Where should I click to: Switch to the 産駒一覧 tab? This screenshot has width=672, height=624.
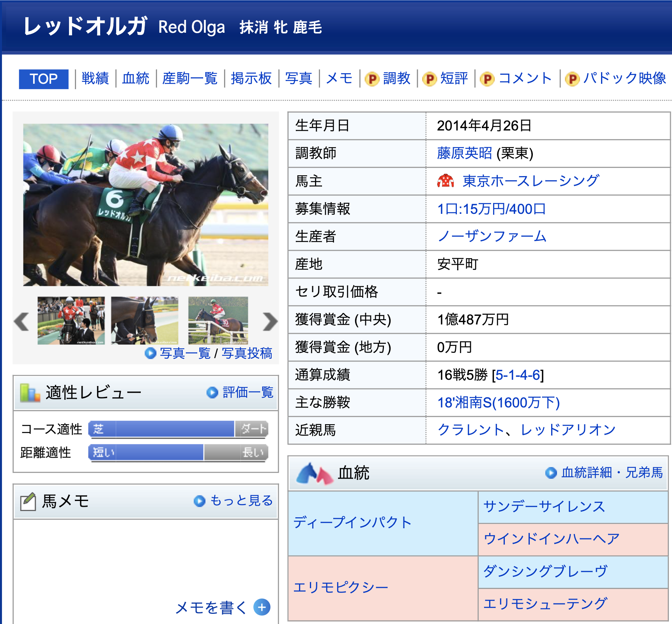tap(190, 78)
